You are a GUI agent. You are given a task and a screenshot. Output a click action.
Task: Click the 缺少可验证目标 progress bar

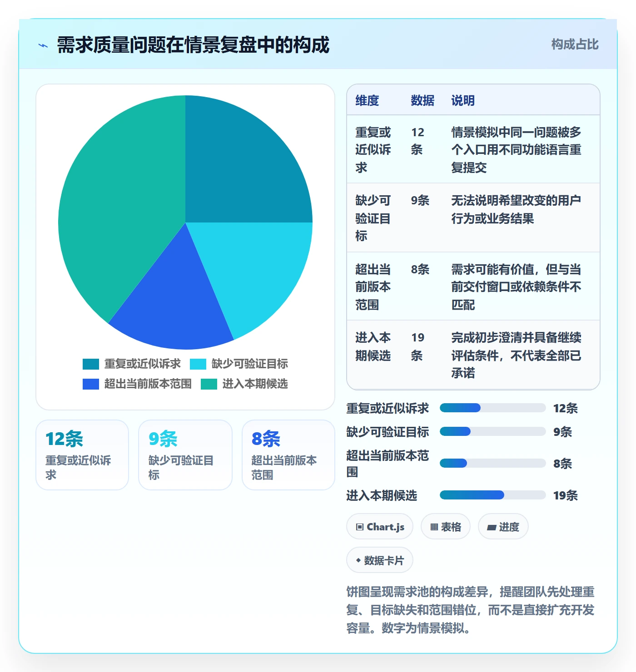(x=493, y=431)
